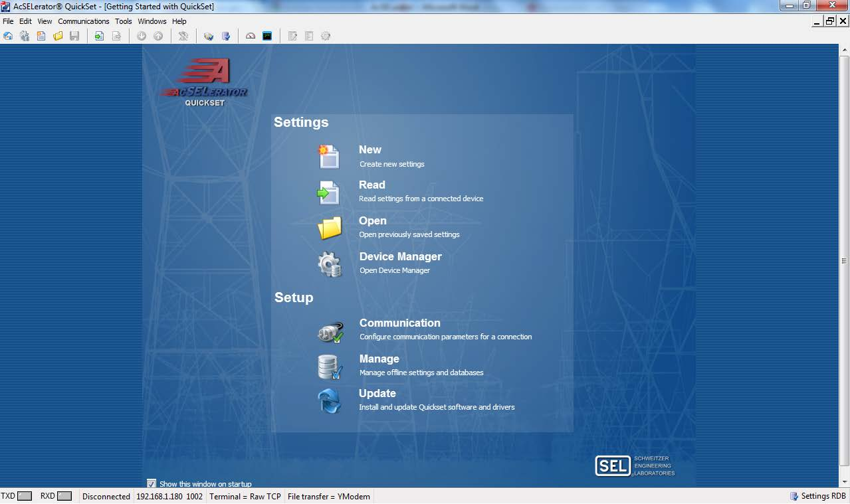This screenshot has width=850, height=504.
Task: Click the Disconnected status bar entry
Action: point(106,496)
